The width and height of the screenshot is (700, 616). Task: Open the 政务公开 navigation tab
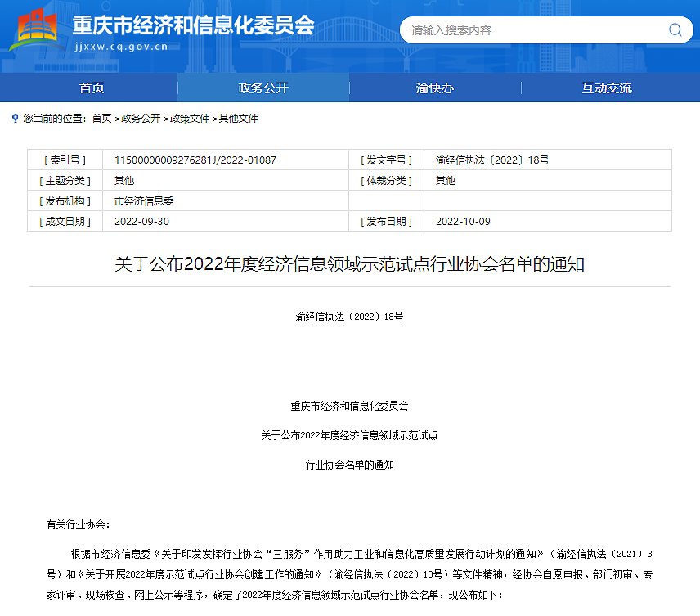pyautogui.click(x=263, y=88)
